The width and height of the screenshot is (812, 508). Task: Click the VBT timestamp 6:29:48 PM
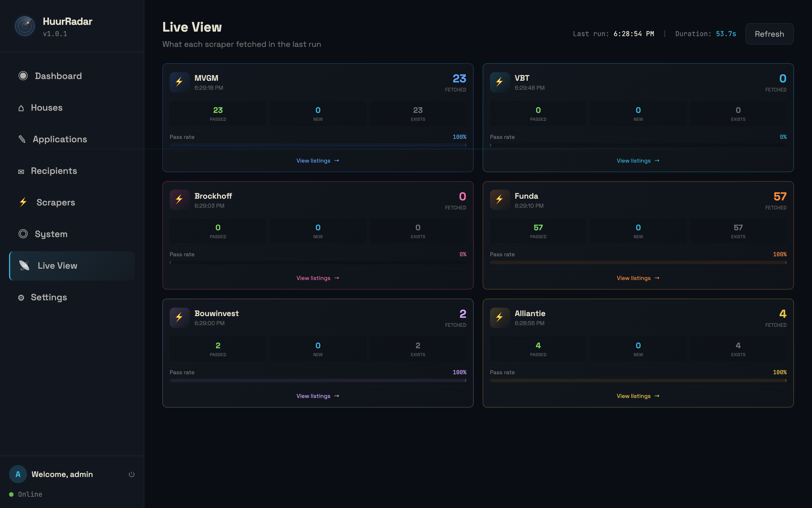point(529,88)
